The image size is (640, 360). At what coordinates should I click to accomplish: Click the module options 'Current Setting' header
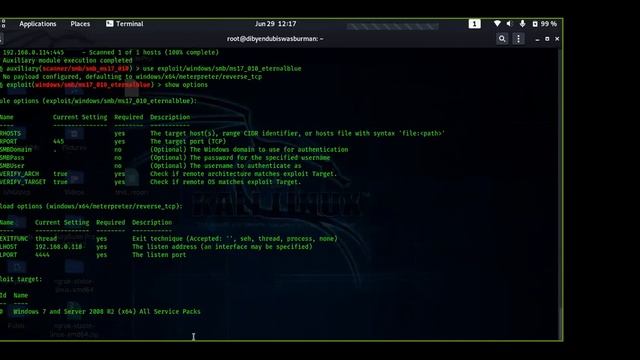(80, 117)
